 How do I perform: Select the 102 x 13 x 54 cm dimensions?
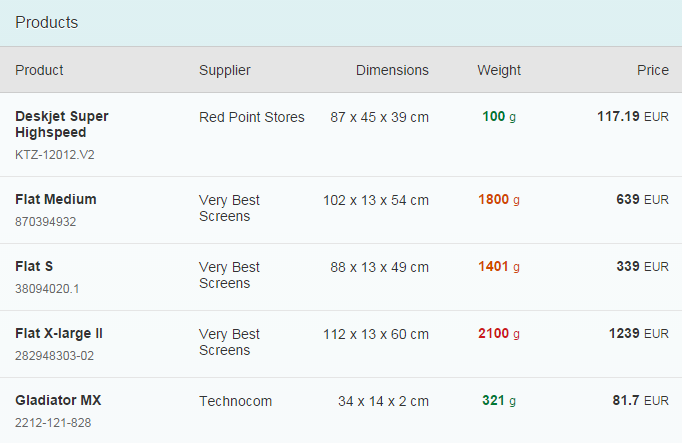375,200
